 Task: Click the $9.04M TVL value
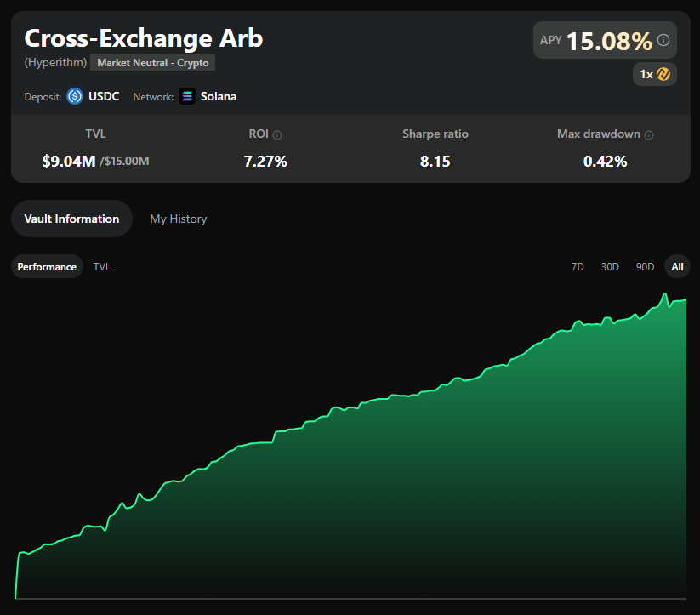[69, 162]
